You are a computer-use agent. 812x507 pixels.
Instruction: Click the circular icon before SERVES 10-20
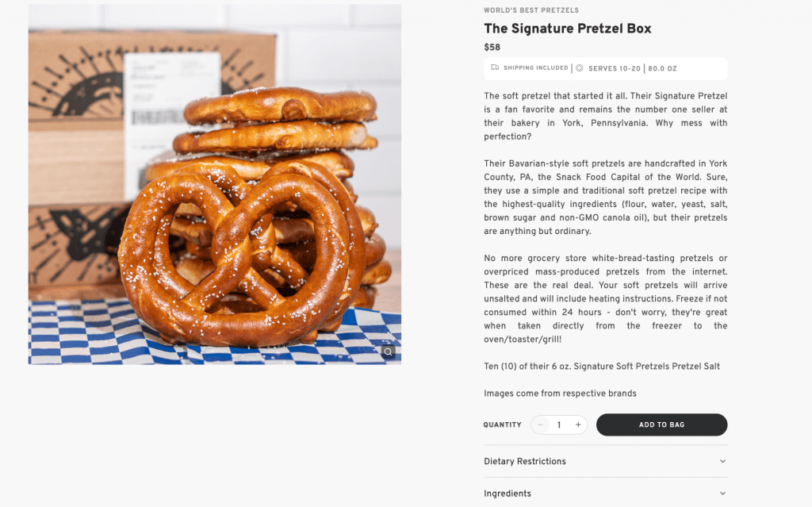[578, 68]
